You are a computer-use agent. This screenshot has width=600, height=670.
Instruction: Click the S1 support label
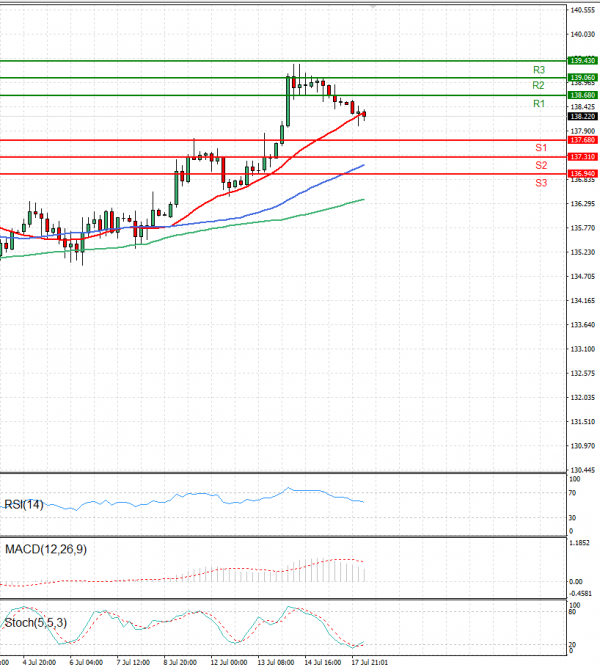tap(540, 148)
